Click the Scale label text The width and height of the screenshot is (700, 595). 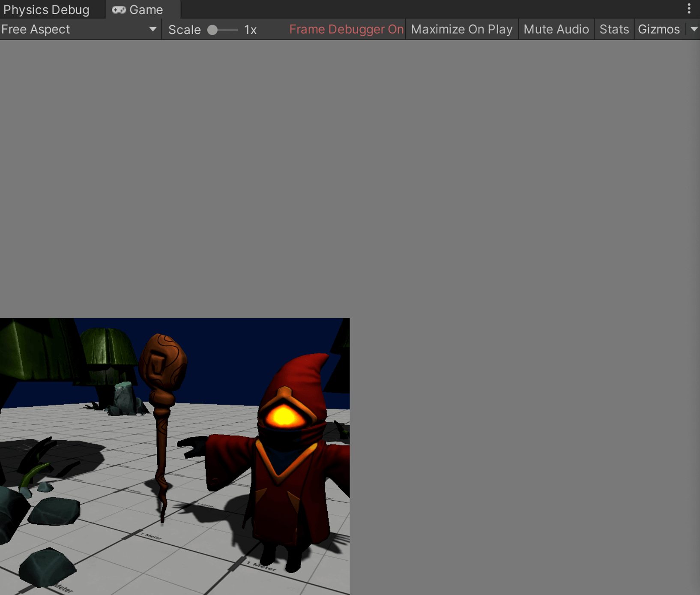coord(184,30)
